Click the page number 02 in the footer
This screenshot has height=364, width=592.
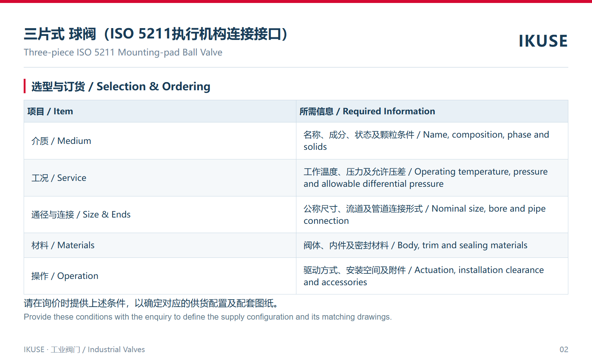pyautogui.click(x=564, y=350)
